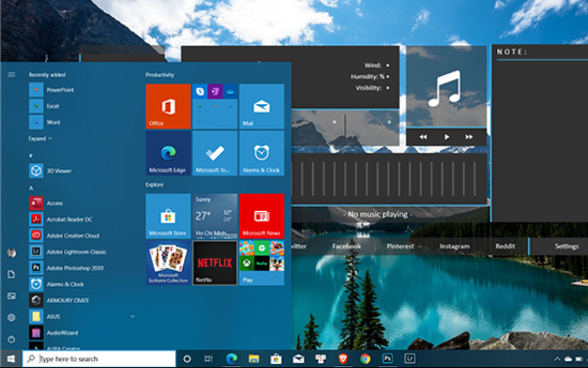Screen dimensions: 588x368
Task: Open Microsoft Solitaire Collection tile
Action: [168, 263]
